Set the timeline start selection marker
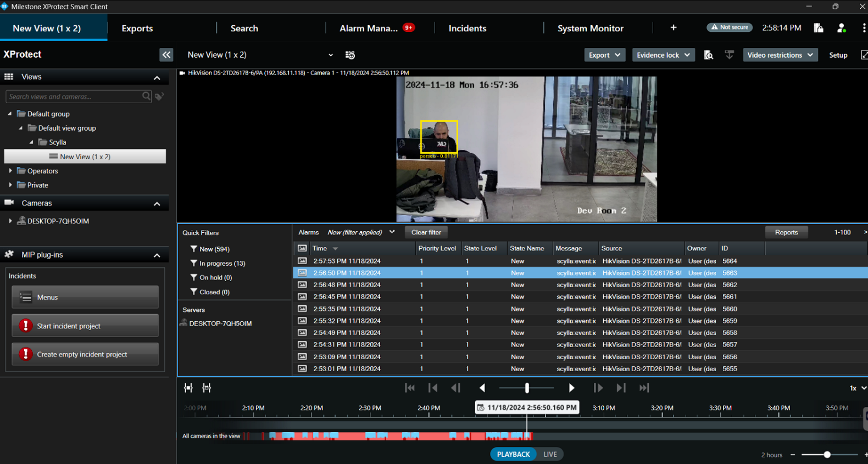Image resolution: width=868 pixels, height=464 pixels. 188,388
